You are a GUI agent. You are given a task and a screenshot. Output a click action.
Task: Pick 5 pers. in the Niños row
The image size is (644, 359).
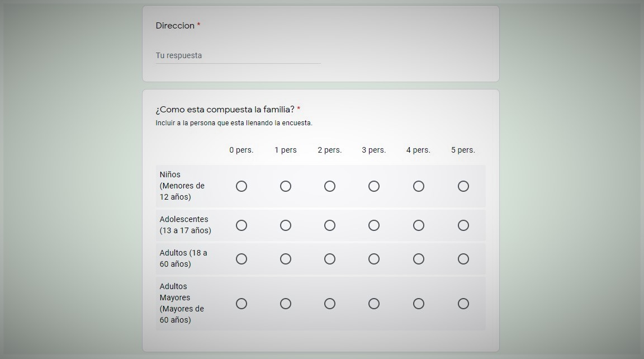coord(463,186)
